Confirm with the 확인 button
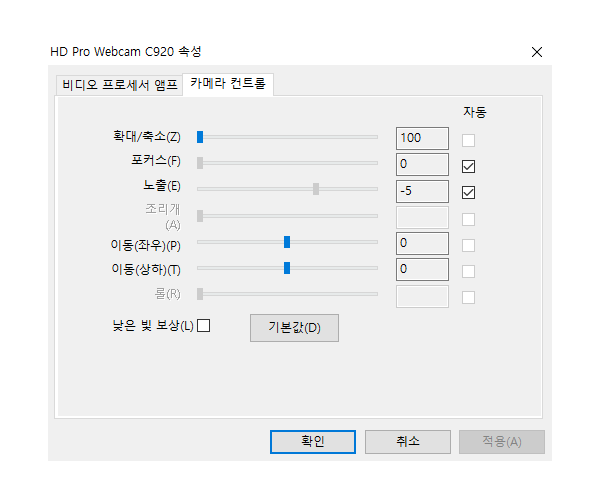 click(x=313, y=442)
